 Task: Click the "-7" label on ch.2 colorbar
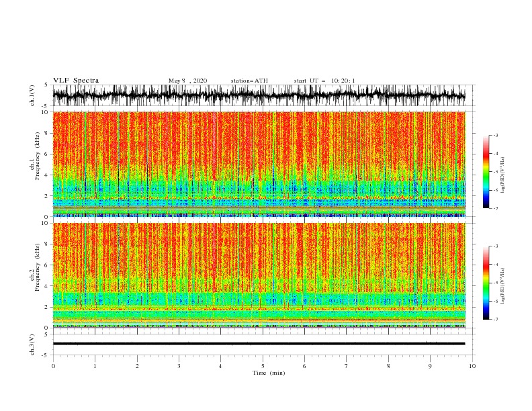[x=496, y=320]
